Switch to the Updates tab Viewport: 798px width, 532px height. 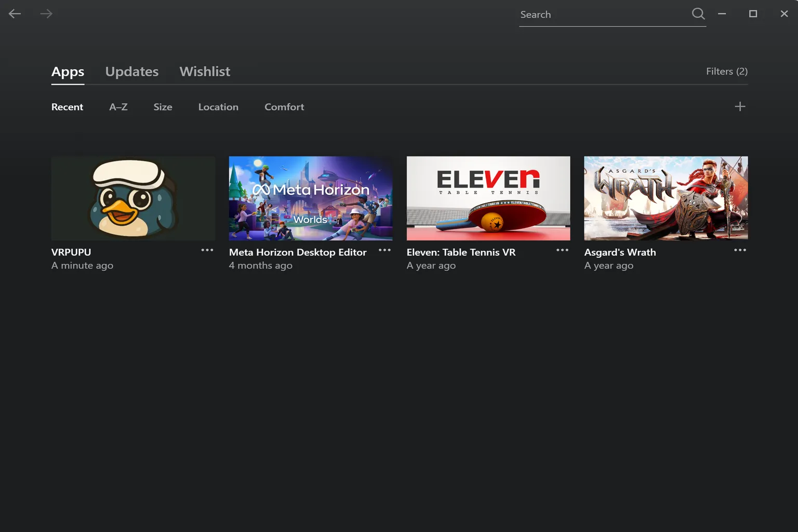coord(132,72)
